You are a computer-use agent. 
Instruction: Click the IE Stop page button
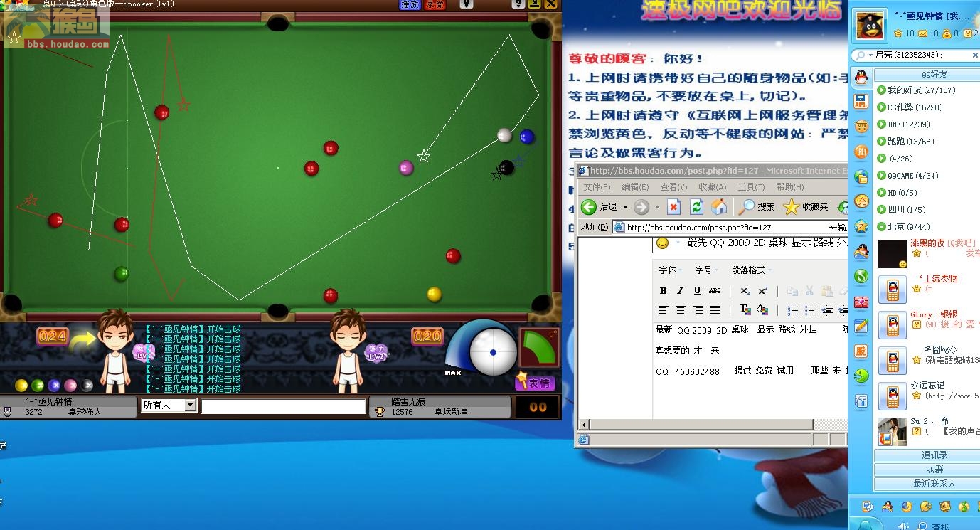[x=674, y=207]
